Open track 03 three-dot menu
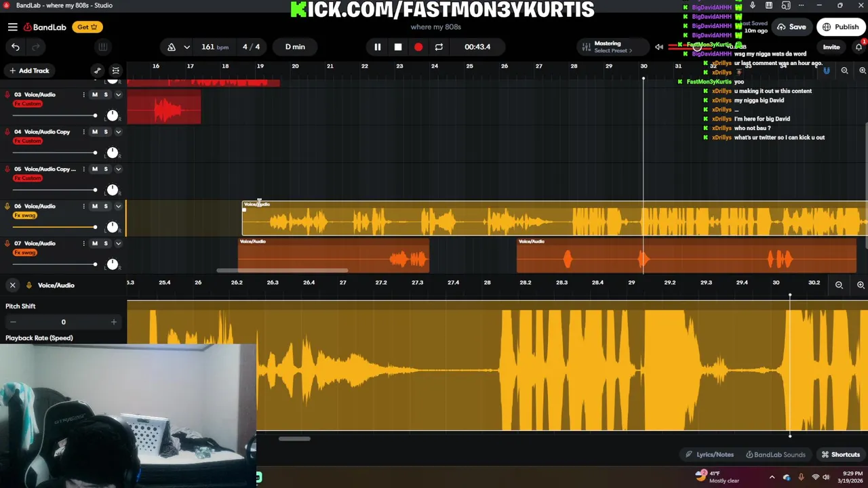Viewport: 868px width, 488px height. coord(84,95)
